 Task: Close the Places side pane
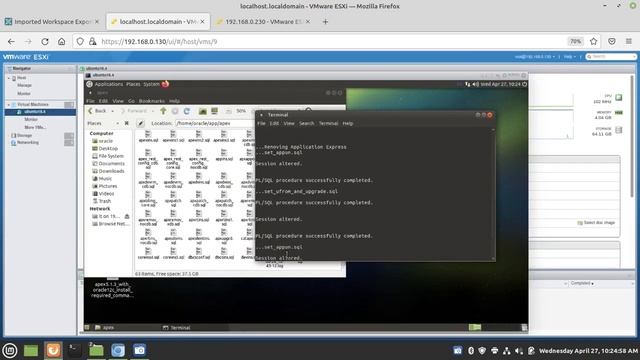point(127,123)
